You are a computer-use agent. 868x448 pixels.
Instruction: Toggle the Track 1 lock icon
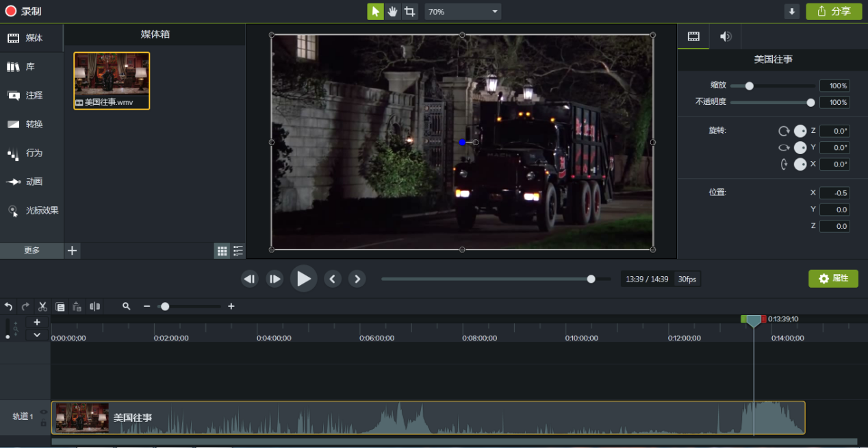pos(44,424)
